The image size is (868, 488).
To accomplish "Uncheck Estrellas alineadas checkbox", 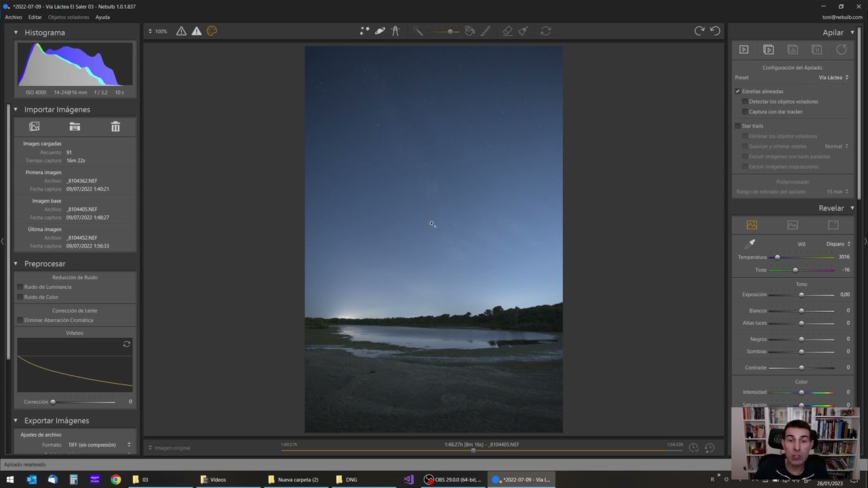I will pyautogui.click(x=738, y=91).
